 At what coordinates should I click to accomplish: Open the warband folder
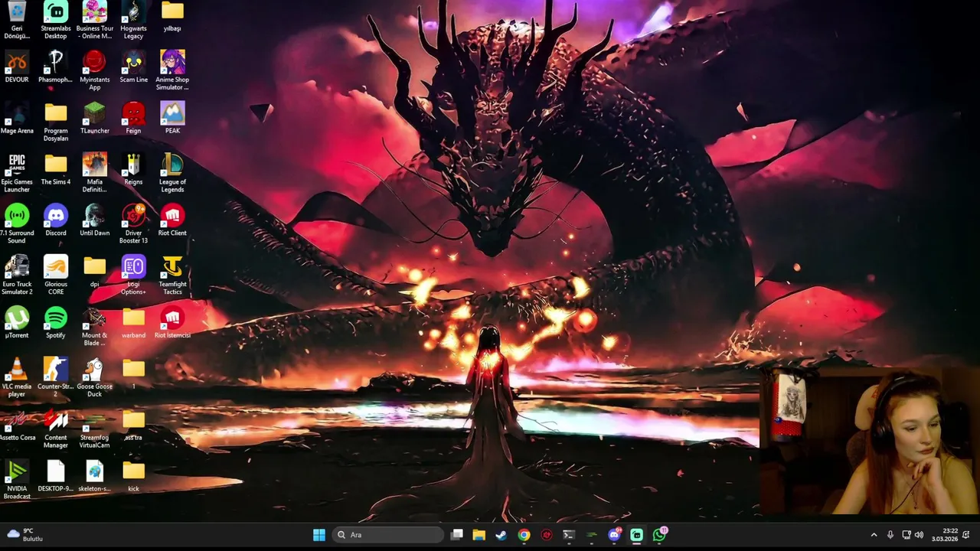(133, 323)
